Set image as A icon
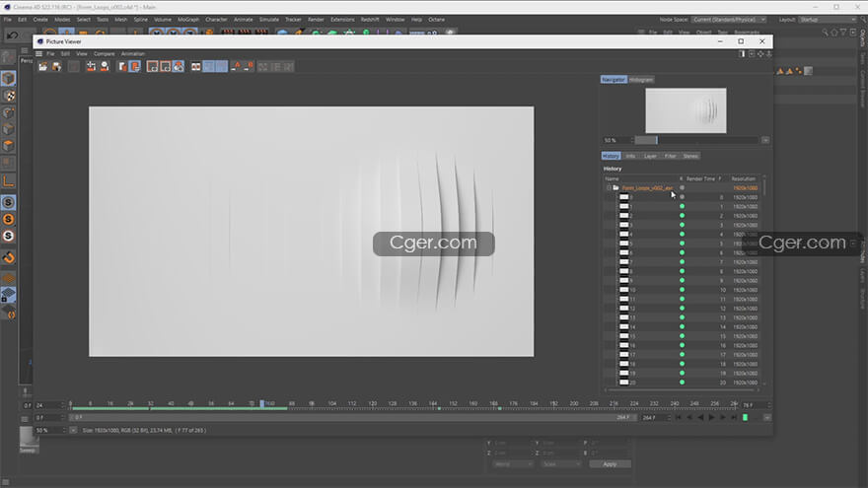868x488 pixels. point(236,66)
